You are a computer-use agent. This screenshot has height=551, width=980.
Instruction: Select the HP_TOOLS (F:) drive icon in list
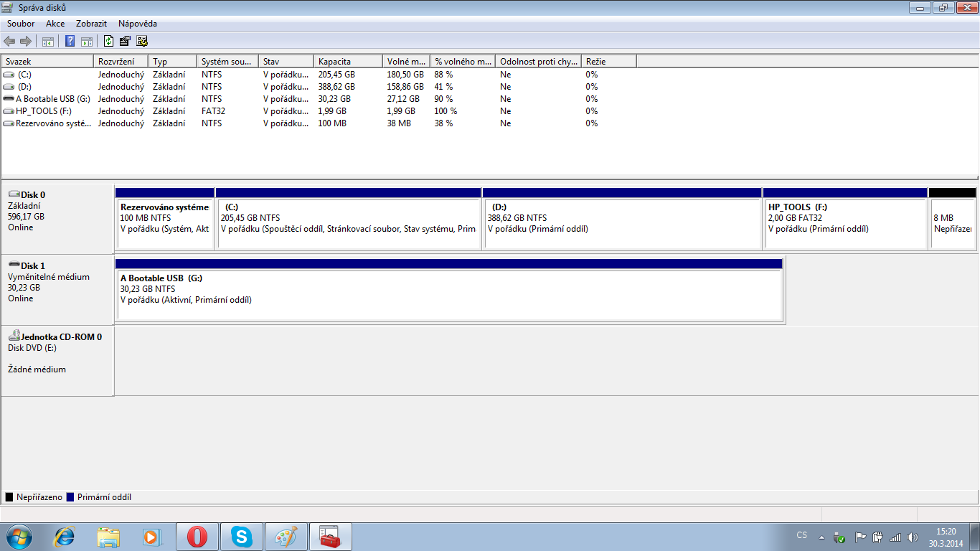pos(9,111)
